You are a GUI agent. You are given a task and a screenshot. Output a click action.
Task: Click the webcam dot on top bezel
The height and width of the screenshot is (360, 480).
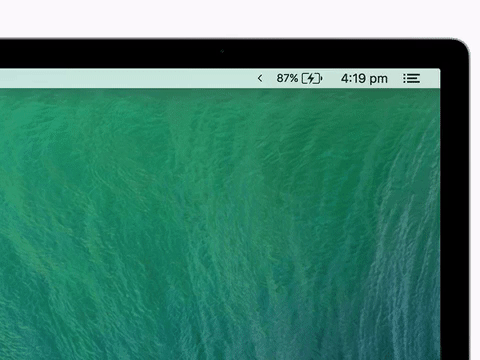[x=222, y=51]
